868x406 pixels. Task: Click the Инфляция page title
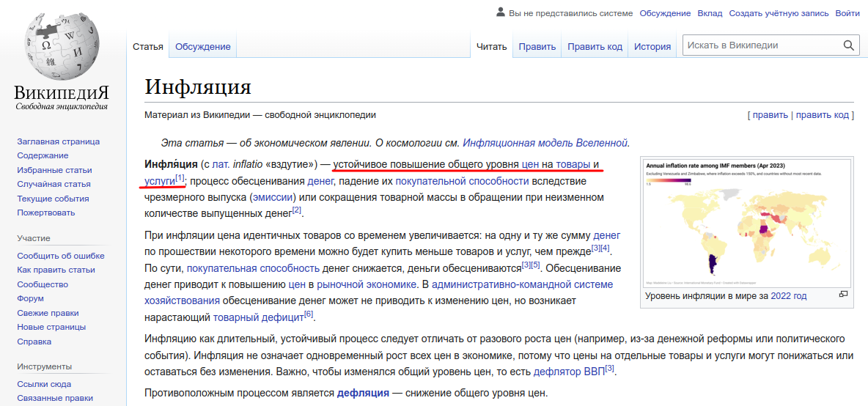198,86
